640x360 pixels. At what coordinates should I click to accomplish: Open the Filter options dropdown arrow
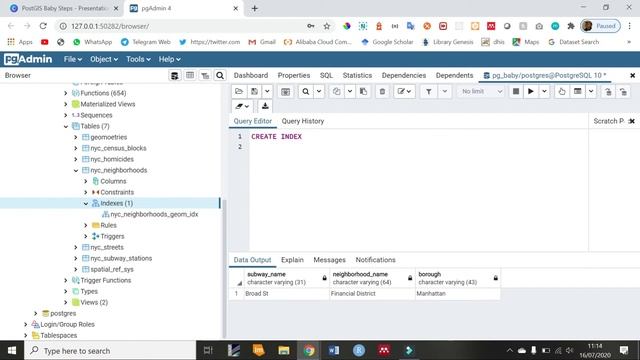pyautogui.click(x=444, y=91)
